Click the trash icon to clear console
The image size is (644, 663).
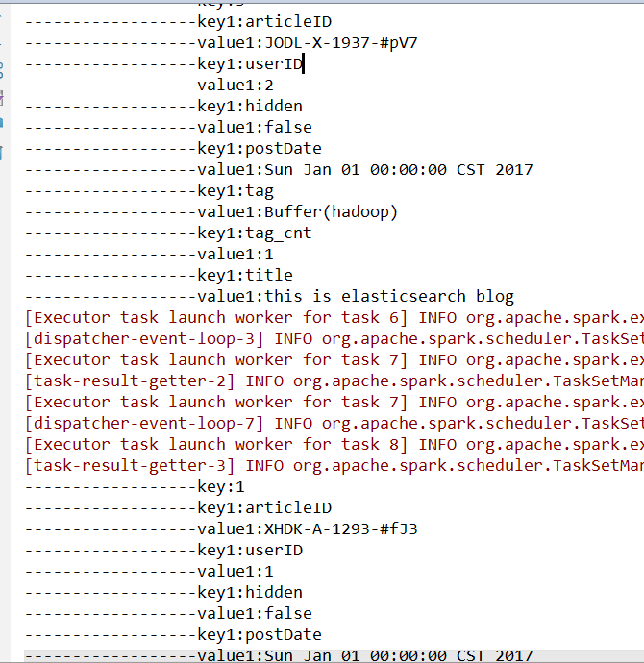2,152
